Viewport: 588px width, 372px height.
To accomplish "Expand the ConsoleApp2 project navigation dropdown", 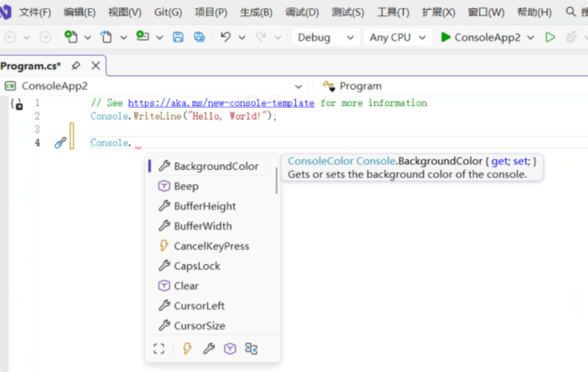I will click(298, 86).
